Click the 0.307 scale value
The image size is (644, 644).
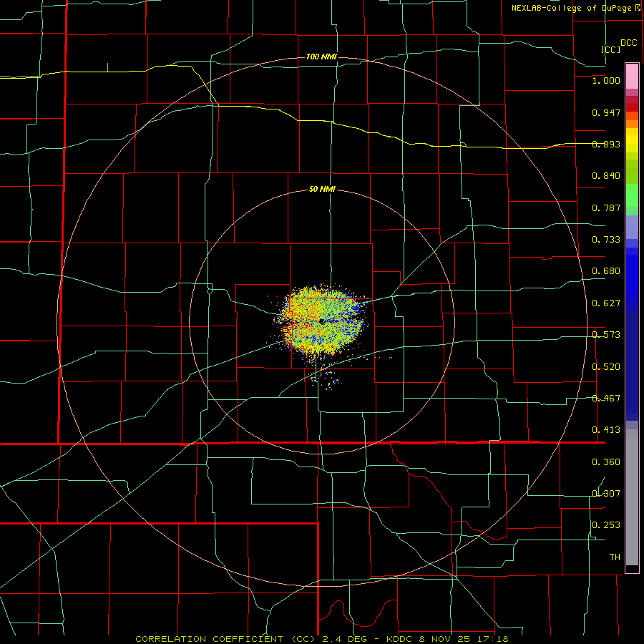[x=606, y=494]
